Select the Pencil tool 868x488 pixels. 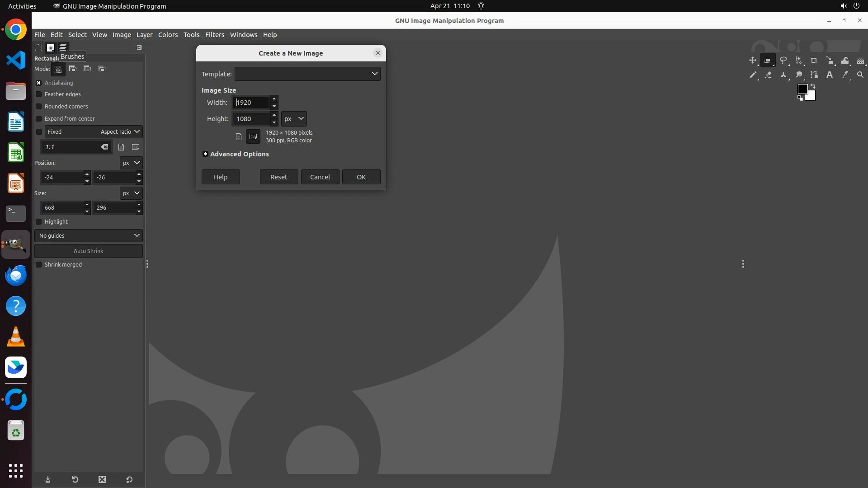coord(752,75)
